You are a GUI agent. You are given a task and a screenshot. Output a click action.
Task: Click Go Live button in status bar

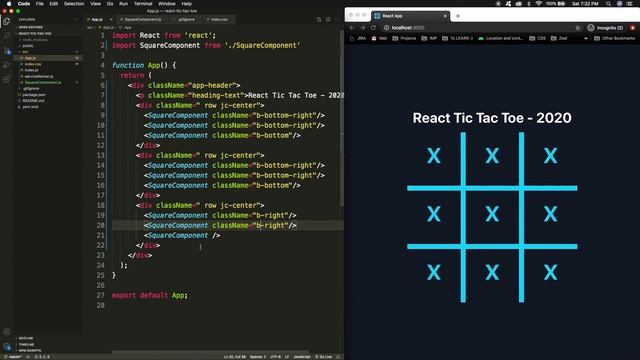[324, 357]
